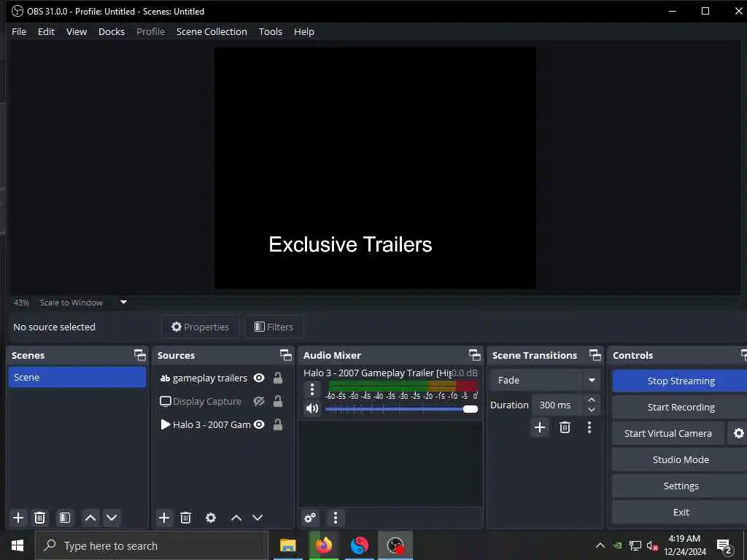
Task: Open virtual camera settings gear
Action: pyautogui.click(x=738, y=433)
